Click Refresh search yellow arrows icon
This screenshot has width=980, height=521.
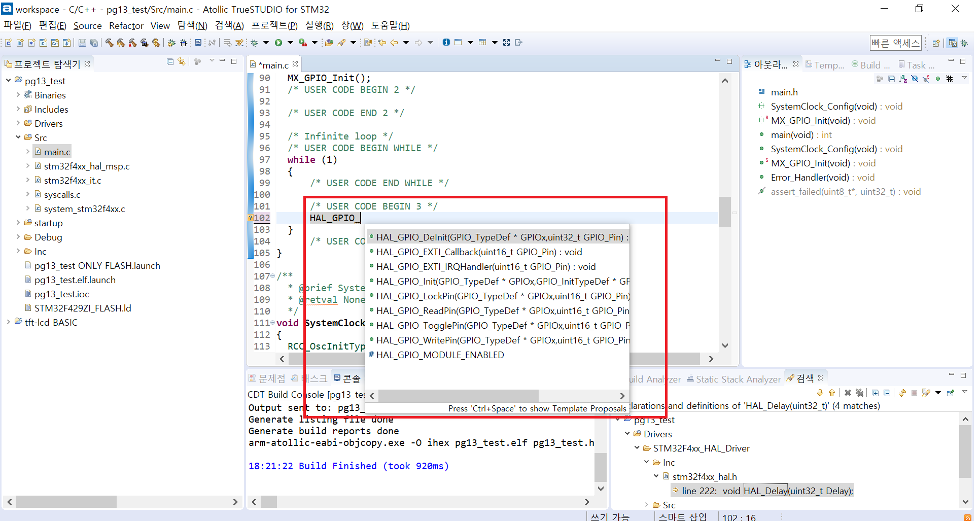point(902,393)
